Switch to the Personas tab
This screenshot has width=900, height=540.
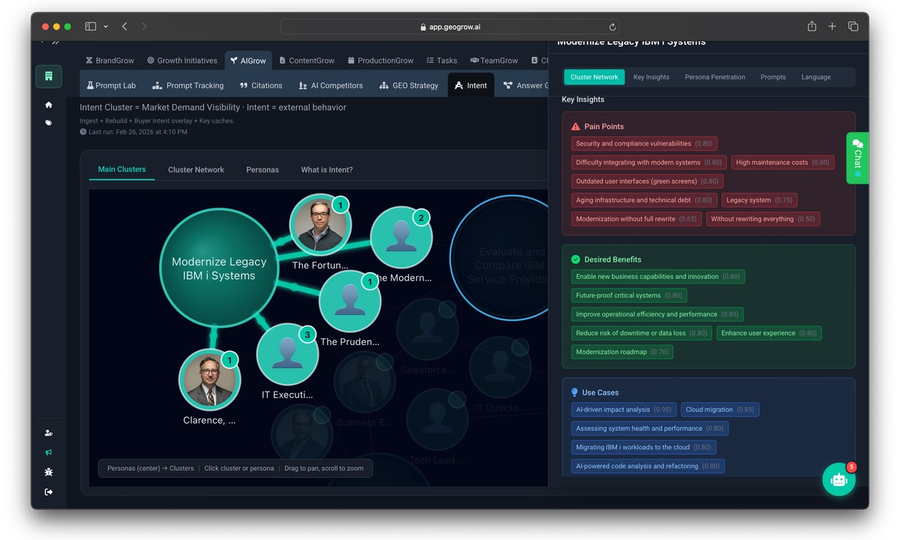pos(262,170)
